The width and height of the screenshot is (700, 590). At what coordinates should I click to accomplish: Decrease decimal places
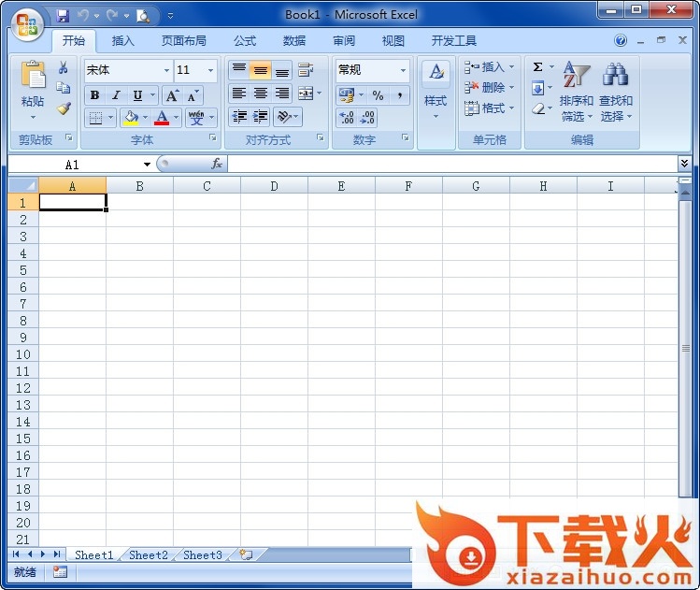click(x=367, y=118)
